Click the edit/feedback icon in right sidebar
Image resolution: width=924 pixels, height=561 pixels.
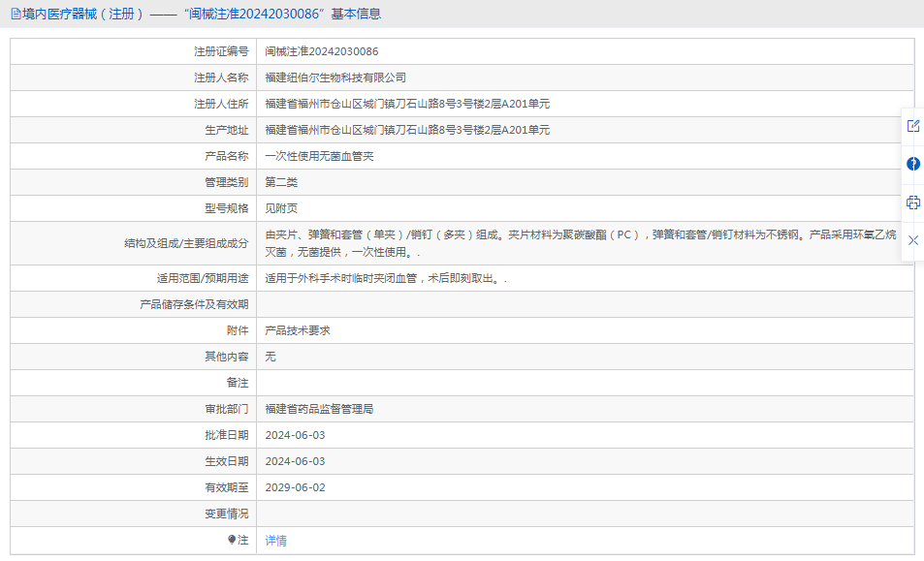[x=912, y=125]
